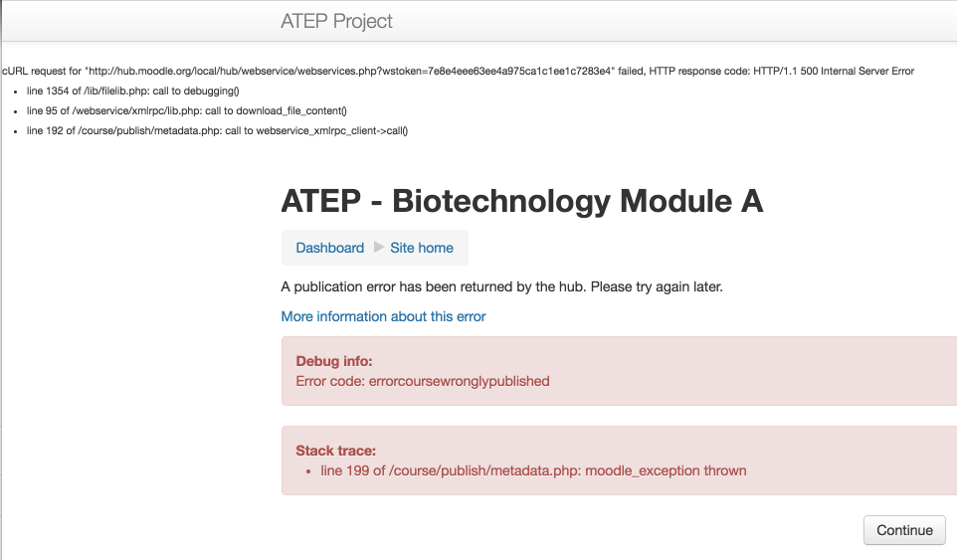Click the Debug info label
Image resolution: width=957 pixels, height=560 pixels.
pos(334,361)
